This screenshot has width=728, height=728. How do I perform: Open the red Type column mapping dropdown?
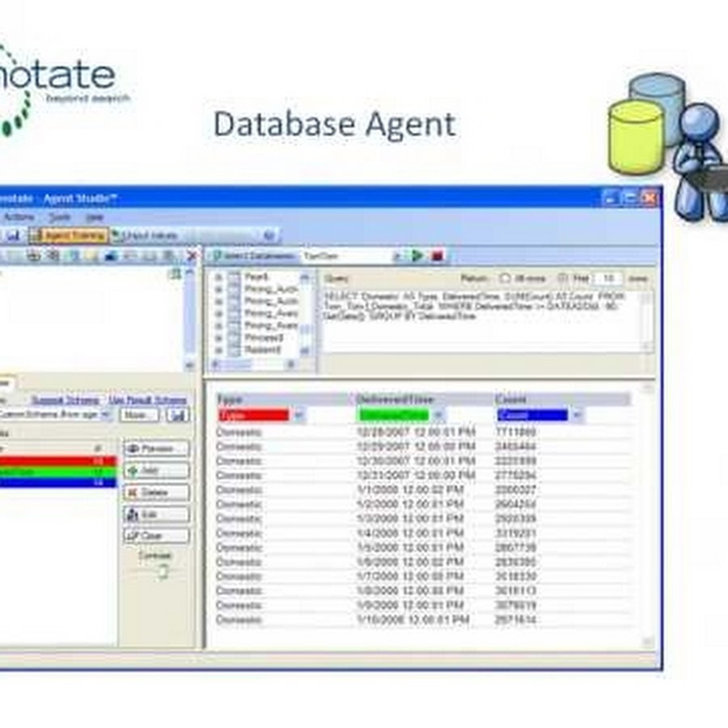point(298,415)
